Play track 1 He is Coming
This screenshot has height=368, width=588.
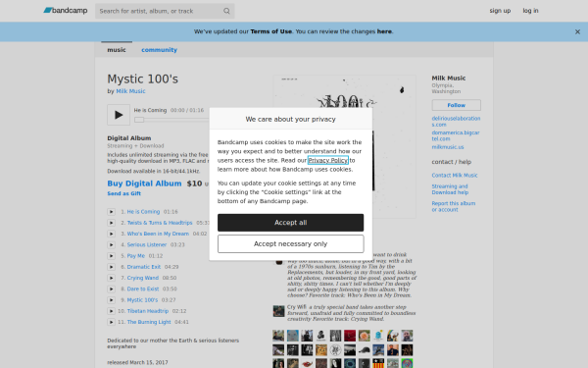(111, 212)
